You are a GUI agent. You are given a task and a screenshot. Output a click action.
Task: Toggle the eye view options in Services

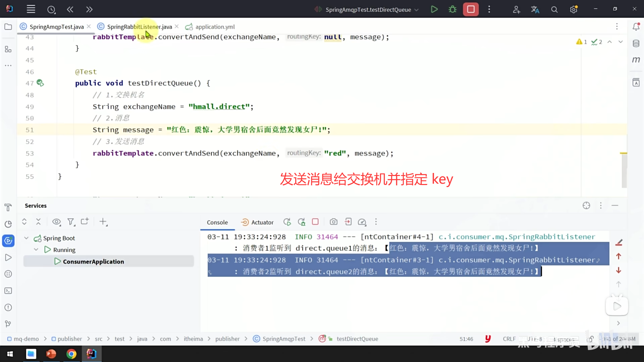pos(56,222)
